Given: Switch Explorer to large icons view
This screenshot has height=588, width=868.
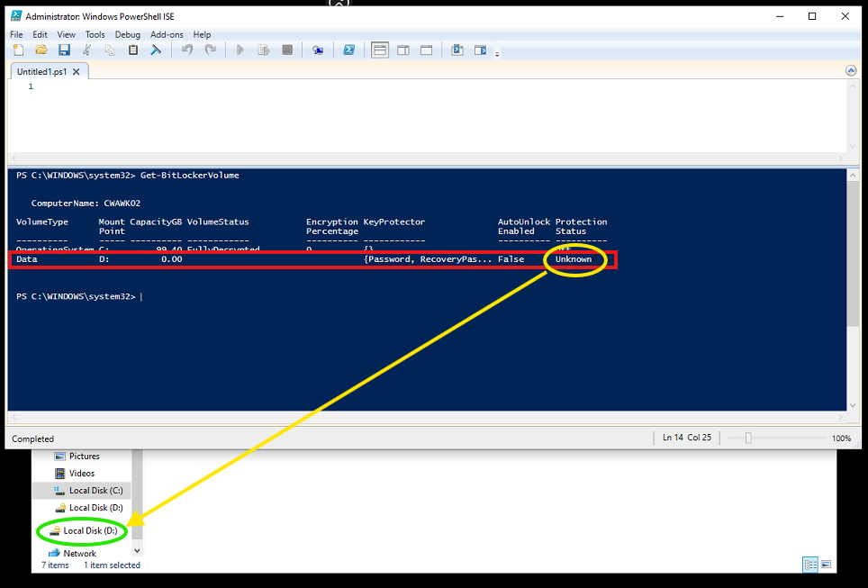Looking at the screenshot, I should coord(826,565).
